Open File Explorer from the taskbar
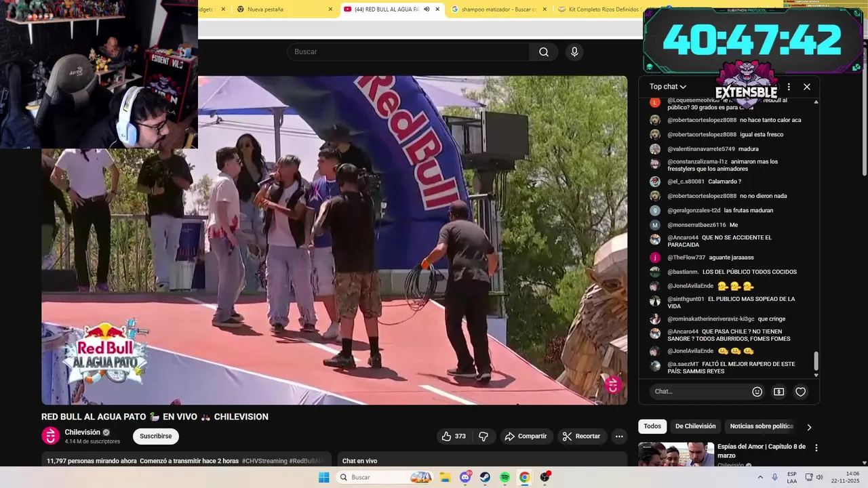 (x=446, y=477)
